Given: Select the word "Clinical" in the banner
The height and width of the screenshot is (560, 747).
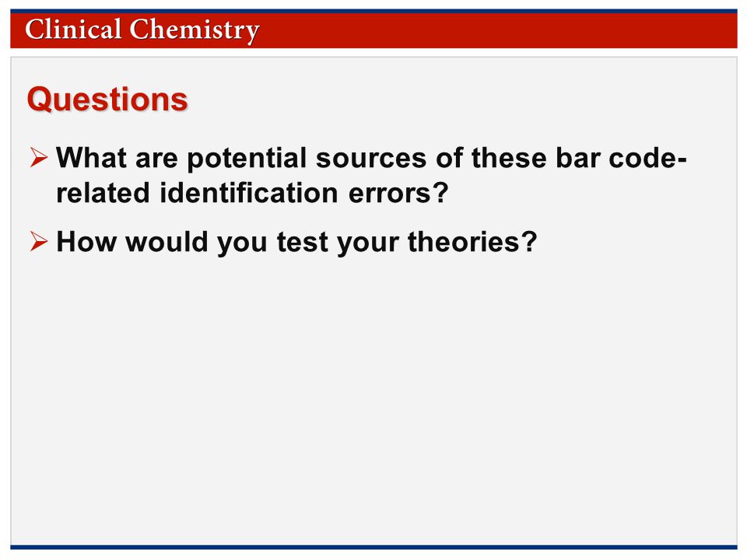Looking at the screenshot, I should [73, 29].
